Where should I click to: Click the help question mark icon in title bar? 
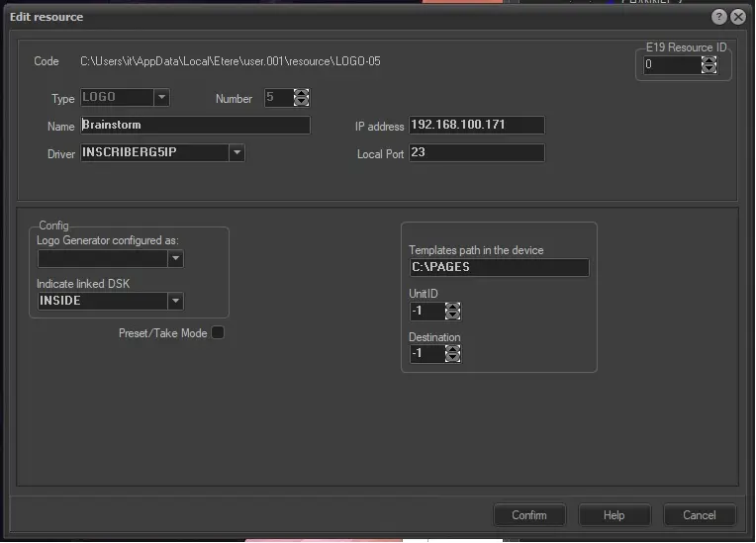pyautogui.click(x=719, y=17)
